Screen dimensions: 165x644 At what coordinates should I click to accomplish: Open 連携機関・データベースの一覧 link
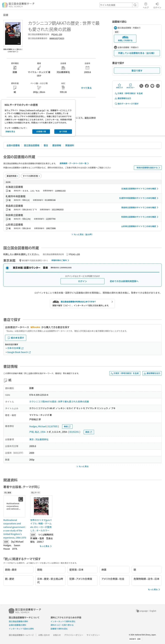point(74,163)
